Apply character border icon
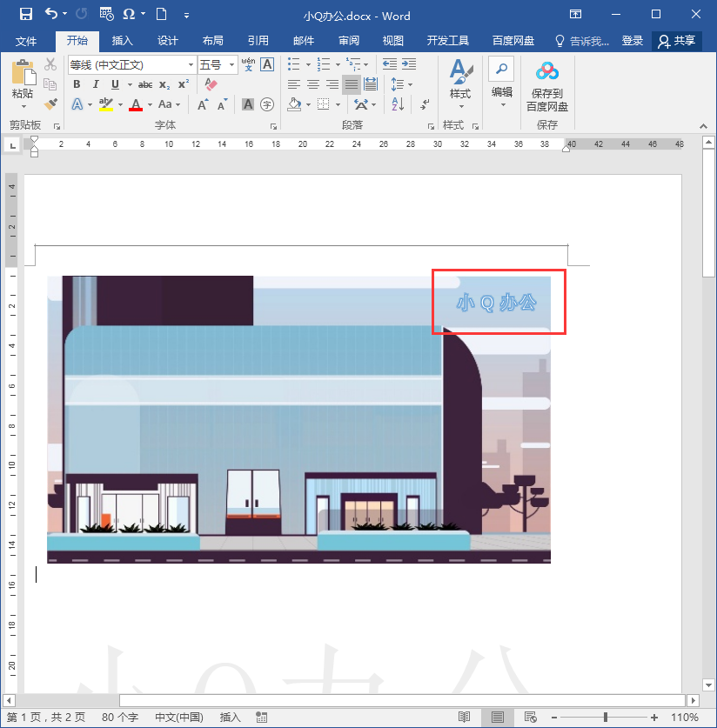The height and width of the screenshot is (728, 717). click(267, 64)
